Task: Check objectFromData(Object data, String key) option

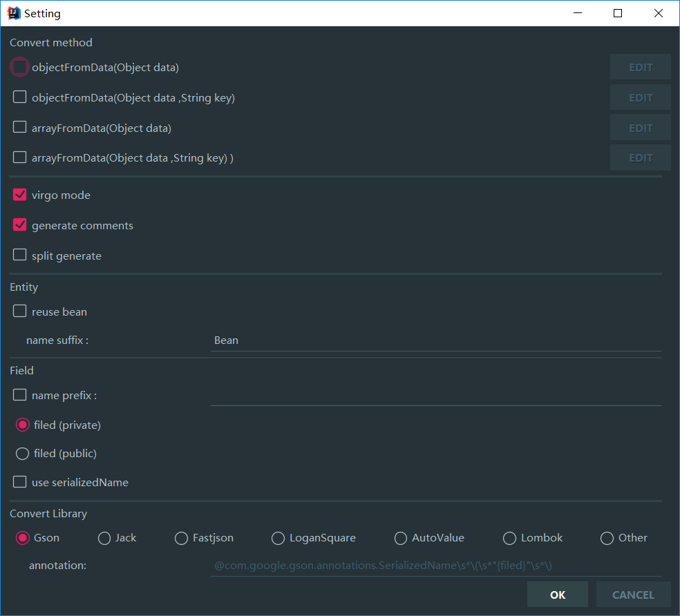Action: point(20,97)
